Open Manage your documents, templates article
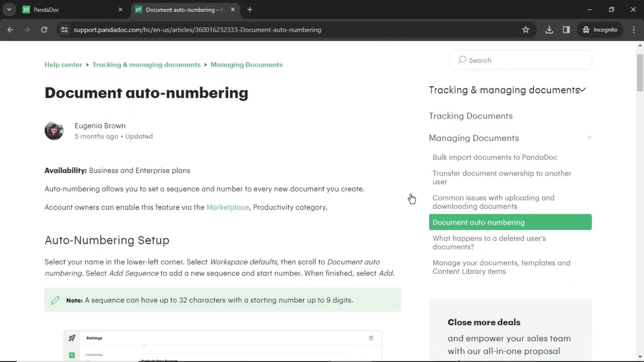Screen dimensions: 644x362 (501, 267)
